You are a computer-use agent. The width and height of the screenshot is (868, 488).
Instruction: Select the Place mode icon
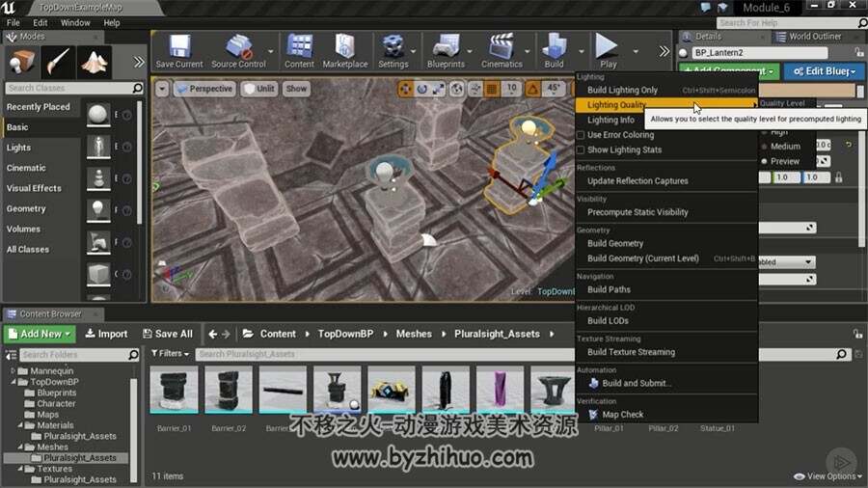point(21,62)
